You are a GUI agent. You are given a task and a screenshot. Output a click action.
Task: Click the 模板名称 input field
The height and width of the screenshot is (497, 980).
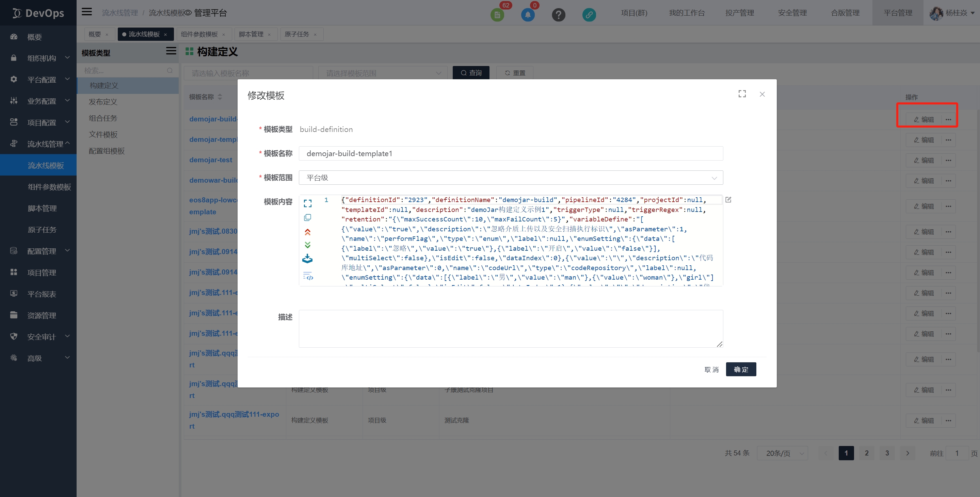tap(511, 153)
